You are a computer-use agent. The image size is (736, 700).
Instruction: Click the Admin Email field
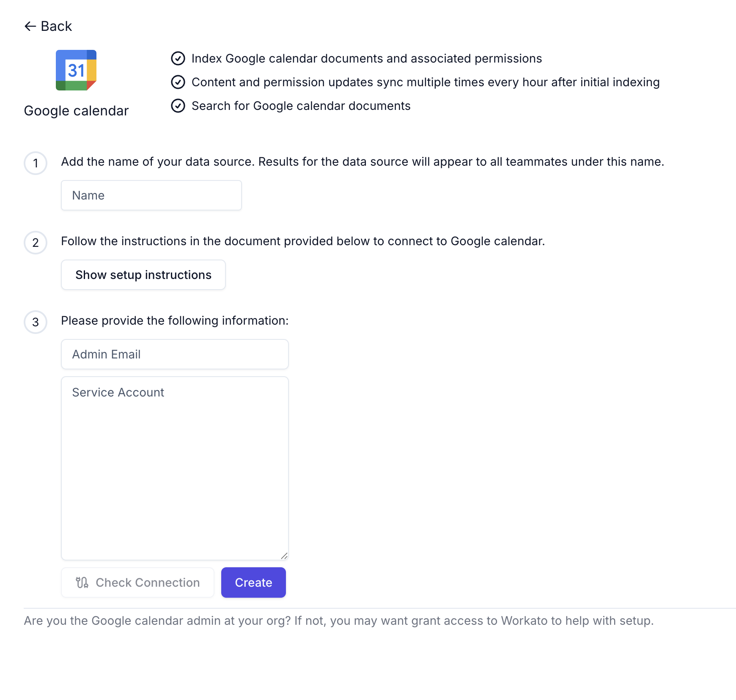(x=175, y=354)
